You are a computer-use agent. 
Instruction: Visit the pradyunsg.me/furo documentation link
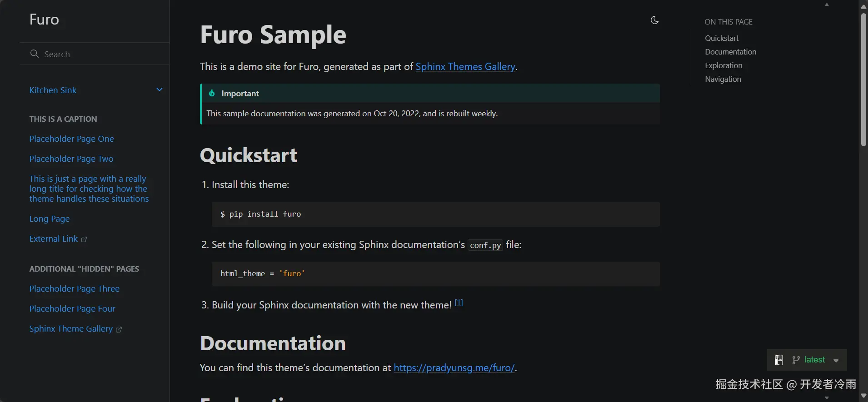[x=454, y=368]
